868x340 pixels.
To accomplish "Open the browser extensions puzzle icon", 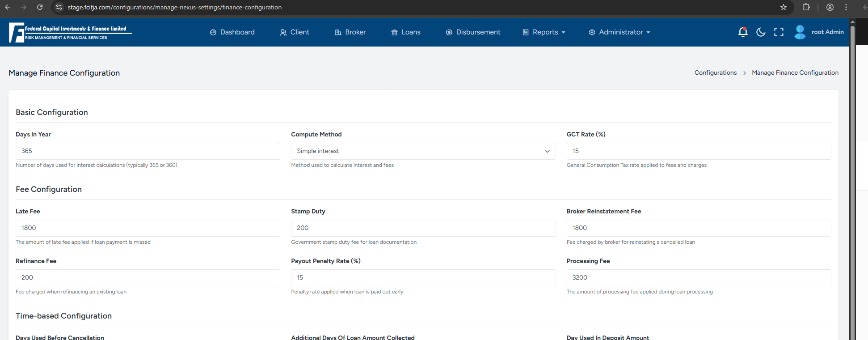I will (806, 7).
